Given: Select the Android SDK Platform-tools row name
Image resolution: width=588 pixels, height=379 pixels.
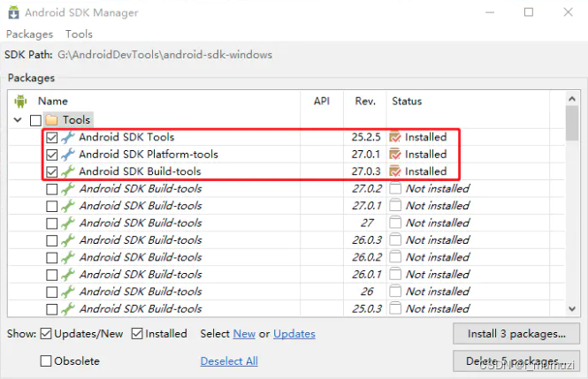Looking at the screenshot, I should (x=149, y=155).
